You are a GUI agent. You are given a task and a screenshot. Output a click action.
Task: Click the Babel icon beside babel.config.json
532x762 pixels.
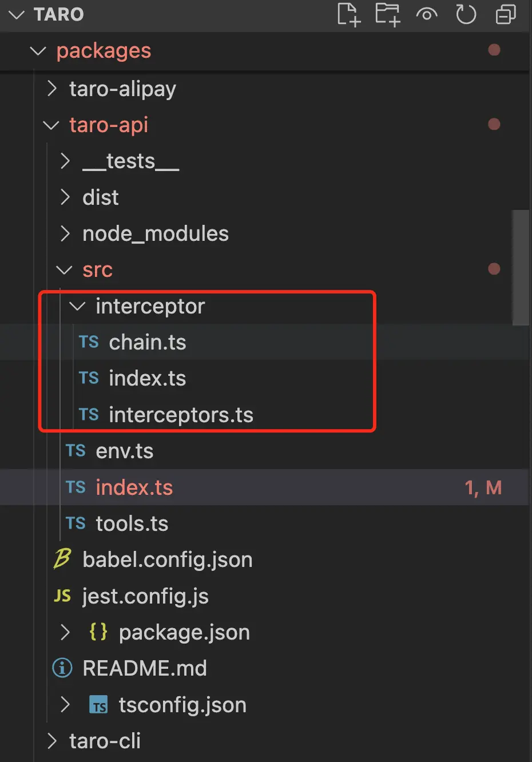(63, 559)
